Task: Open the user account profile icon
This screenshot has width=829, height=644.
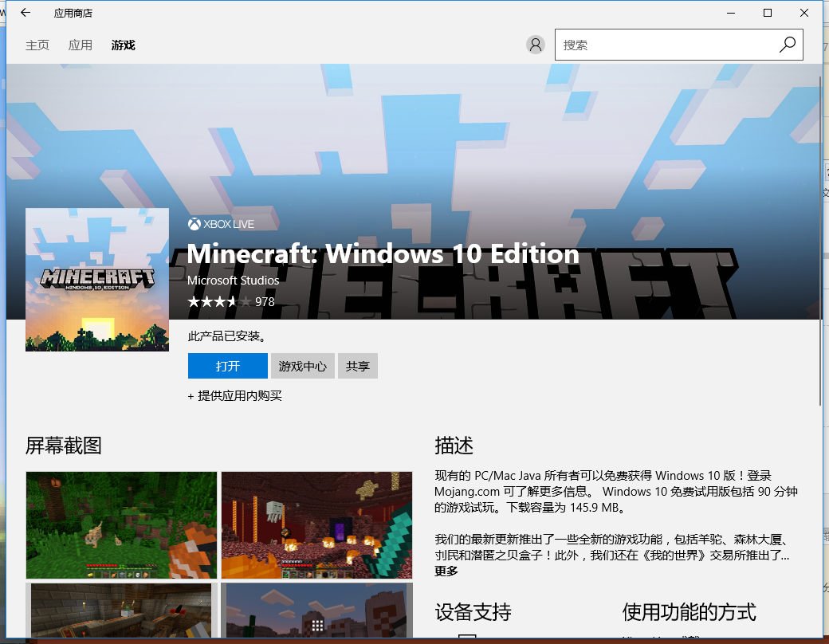Action: [x=535, y=45]
